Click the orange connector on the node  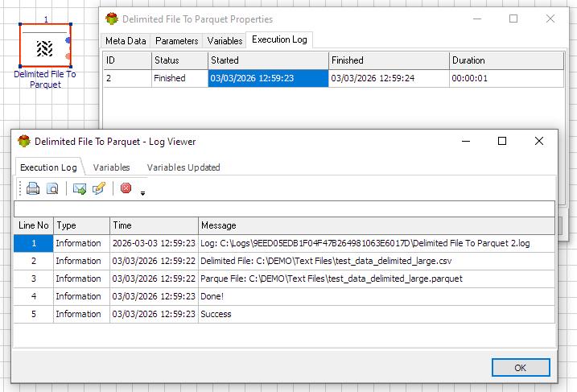click(68, 56)
